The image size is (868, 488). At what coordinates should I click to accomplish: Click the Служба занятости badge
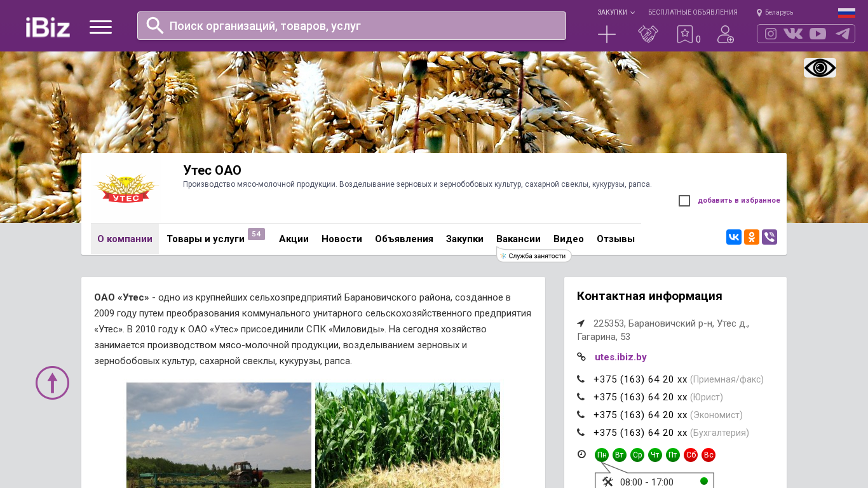(x=534, y=255)
